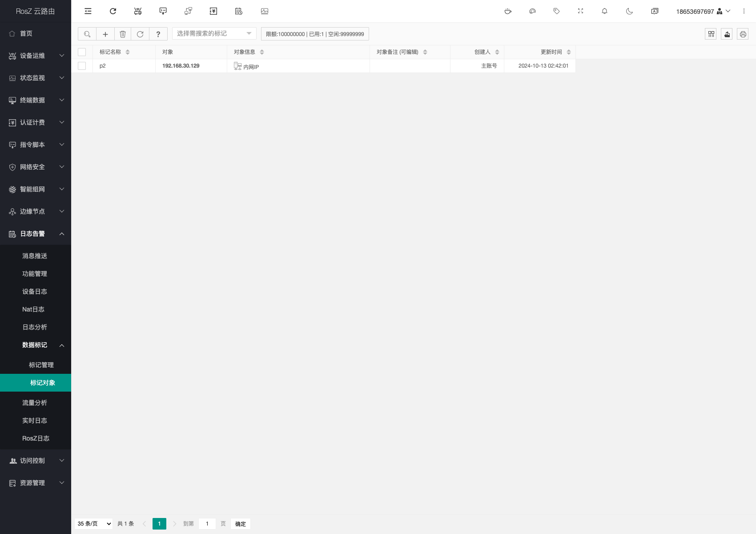Expand the 设备运维 sidebar menu
The image size is (756, 534).
pos(36,56)
